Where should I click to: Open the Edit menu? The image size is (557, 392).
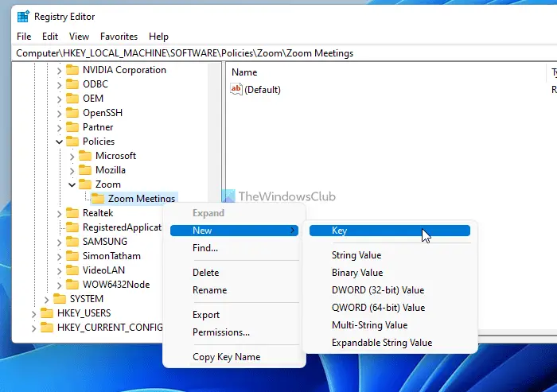[x=49, y=37]
